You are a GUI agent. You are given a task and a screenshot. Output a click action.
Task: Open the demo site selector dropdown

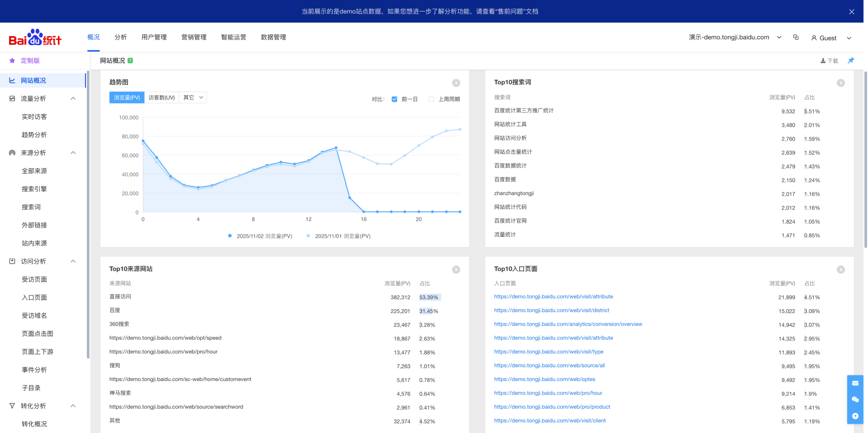[779, 37]
